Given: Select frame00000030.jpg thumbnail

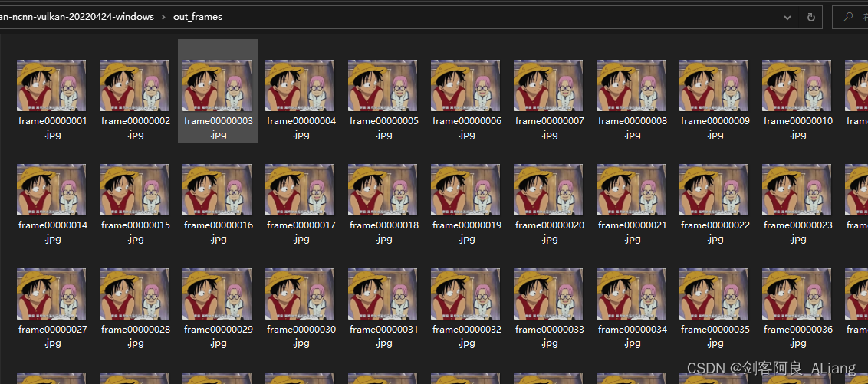Looking at the screenshot, I should [x=300, y=294].
